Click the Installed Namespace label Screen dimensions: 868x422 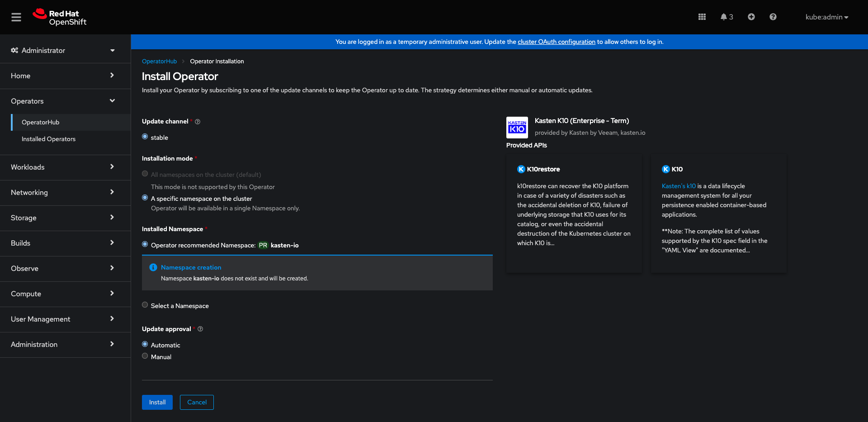click(172, 229)
